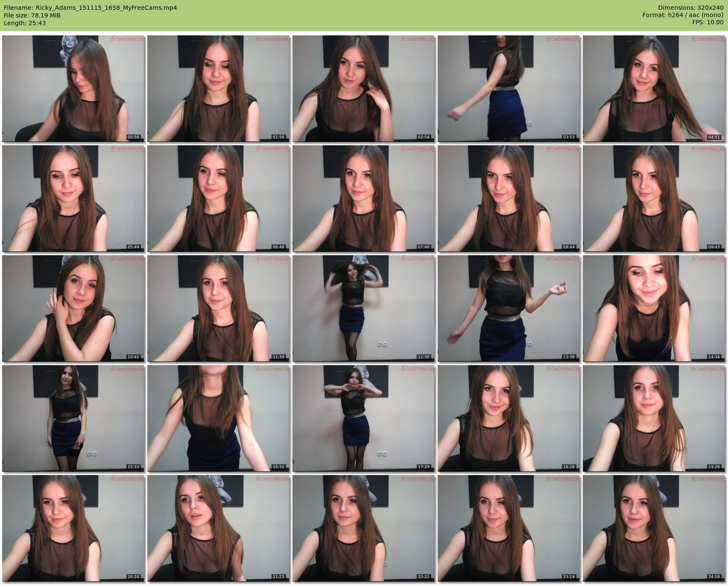Open the thumbnail stamped 18:28
The image size is (728, 585).
coord(509,418)
